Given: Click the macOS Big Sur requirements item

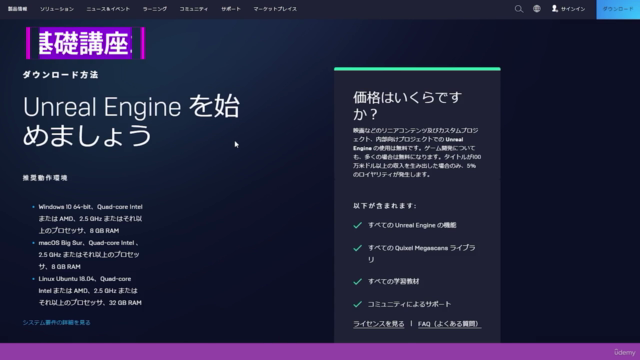Looking at the screenshot, I should tap(89, 255).
